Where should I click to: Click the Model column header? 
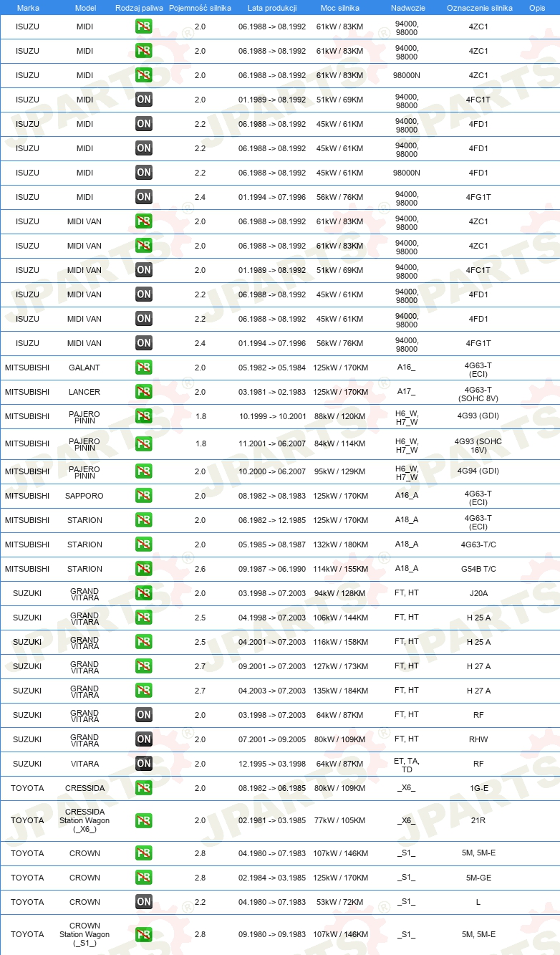(85, 7)
